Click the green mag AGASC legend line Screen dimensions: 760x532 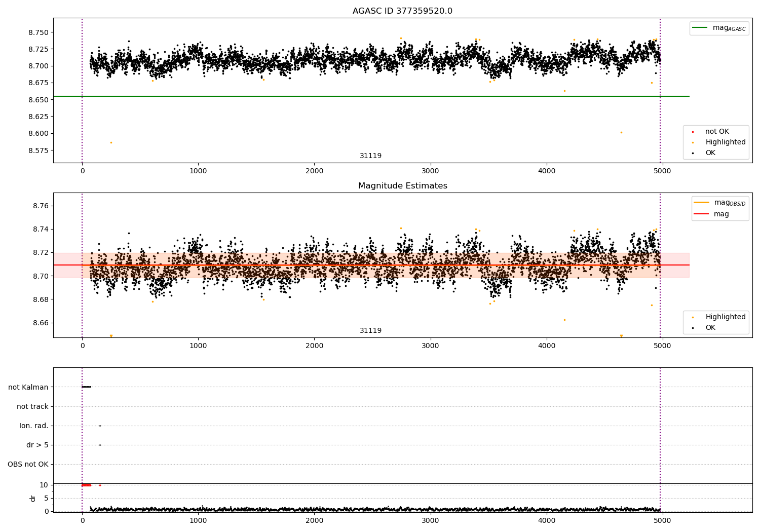[700, 28]
